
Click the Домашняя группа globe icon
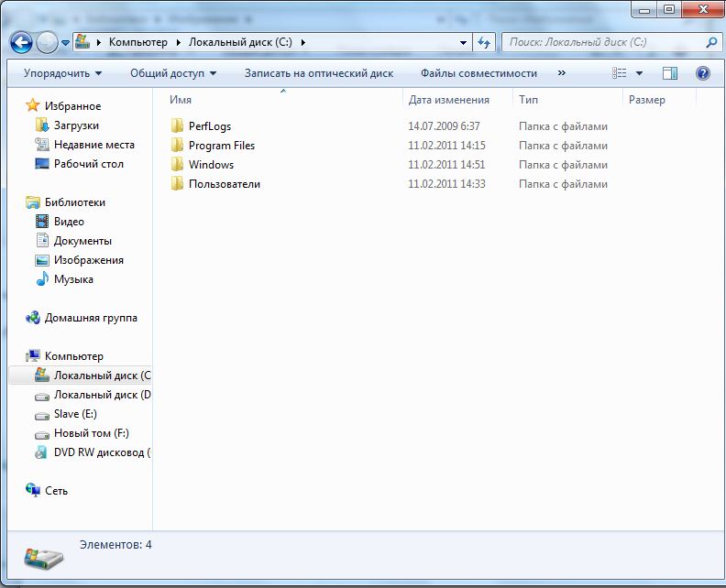pos(33,318)
